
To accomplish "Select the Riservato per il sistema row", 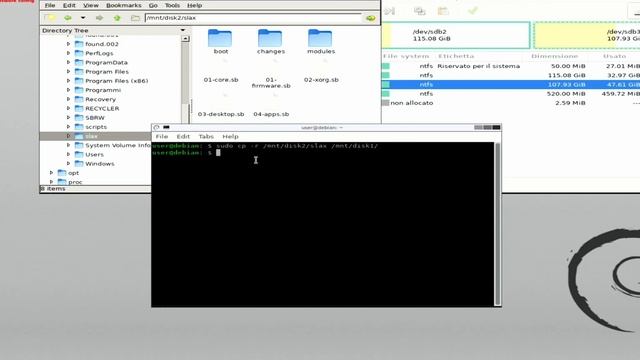I will pyautogui.click(x=511, y=66).
